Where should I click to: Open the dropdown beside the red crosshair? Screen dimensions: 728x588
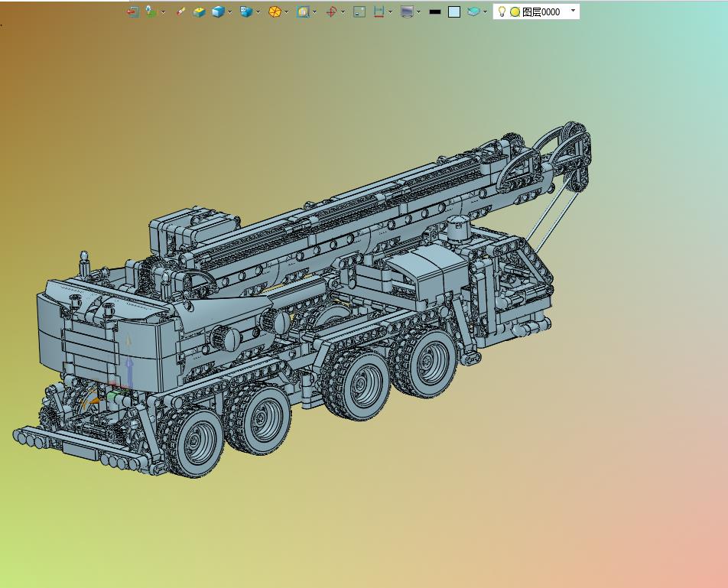click(343, 12)
